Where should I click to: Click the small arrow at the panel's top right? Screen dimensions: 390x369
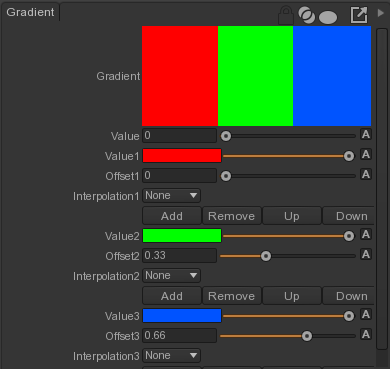click(381, 13)
